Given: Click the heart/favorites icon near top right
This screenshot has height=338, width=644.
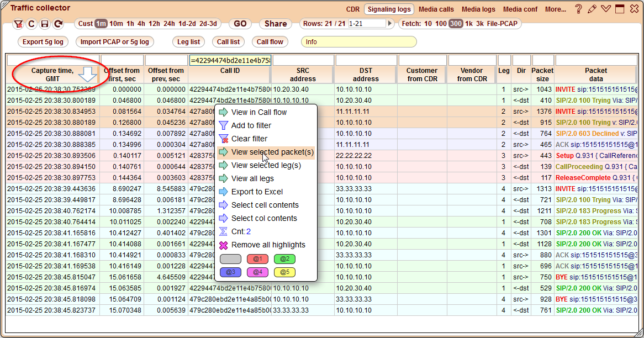Looking at the screenshot, I should pyautogui.click(x=605, y=9).
